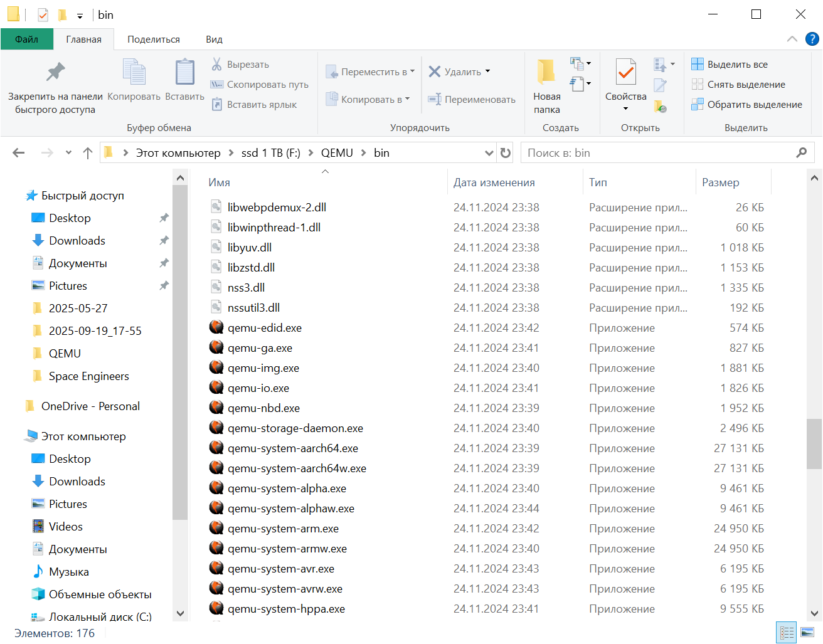Select Музыка in navigation pane
The height and width of the screenshot is (644, 823).
pyautogui.click(x=69, y=572)
